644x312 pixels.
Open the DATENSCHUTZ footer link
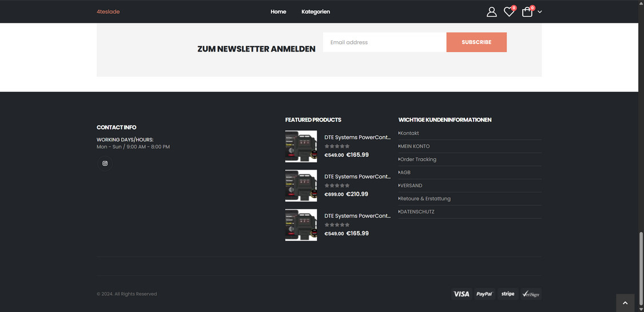(x=417, y=212)
